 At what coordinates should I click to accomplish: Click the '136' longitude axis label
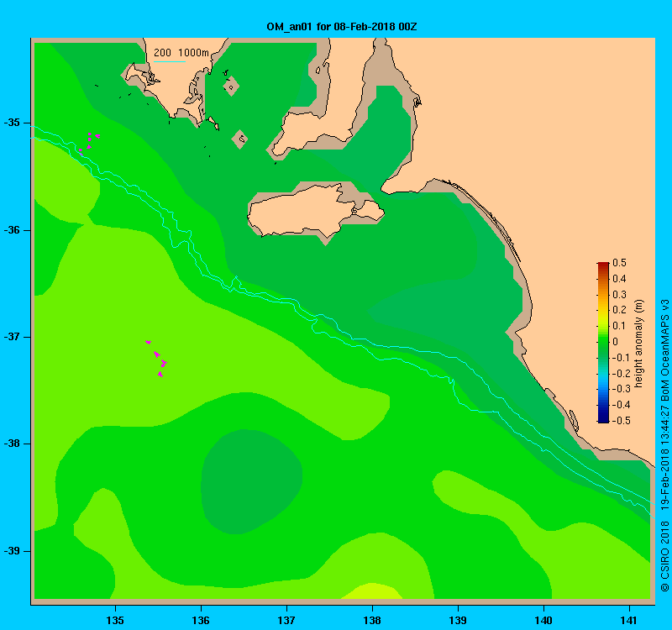click(201, 621)
